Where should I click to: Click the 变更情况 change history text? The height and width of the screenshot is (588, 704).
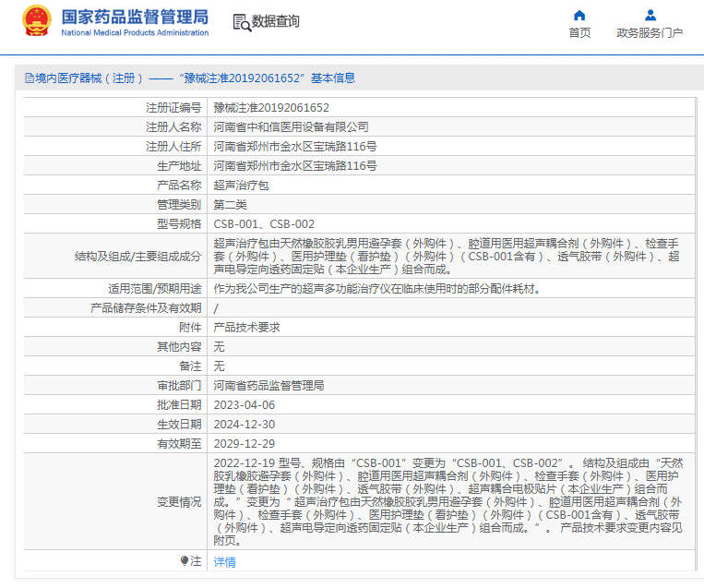click(x=448, y=501)
